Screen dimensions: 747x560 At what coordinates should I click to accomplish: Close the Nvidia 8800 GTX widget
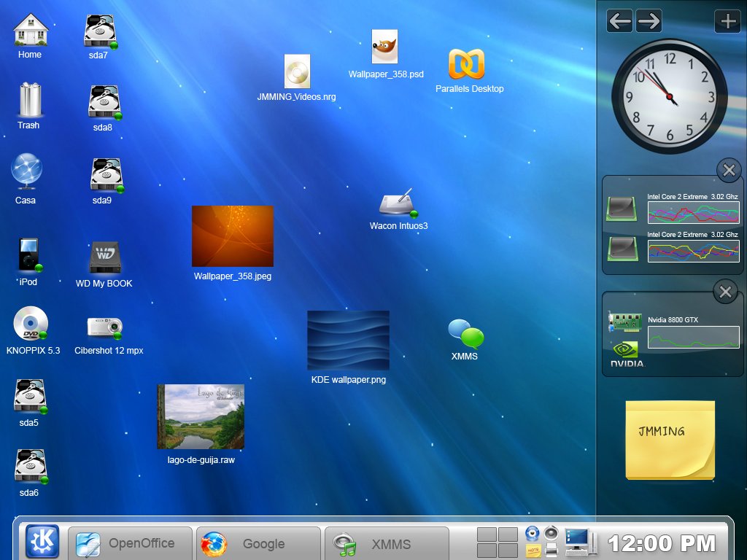pyautogui.click(x=726, y=292)
